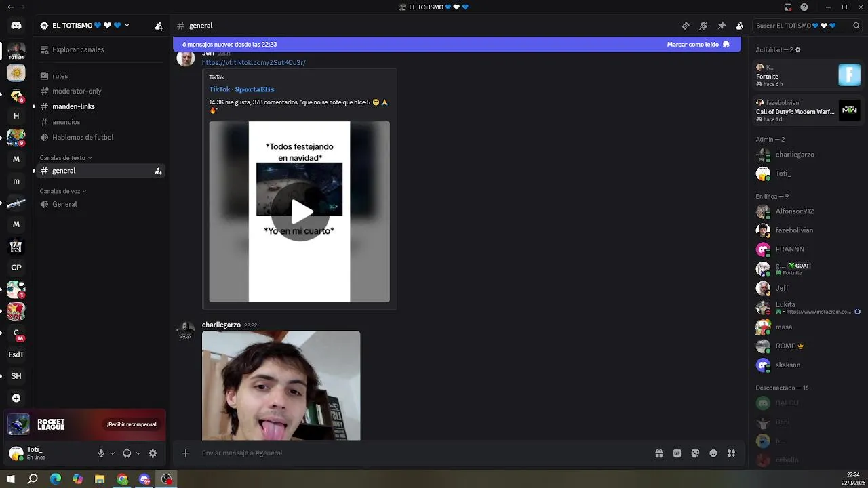Viewport: 868px width, 488px height.
Task: Open the anuncios channel
Action: 100,122
